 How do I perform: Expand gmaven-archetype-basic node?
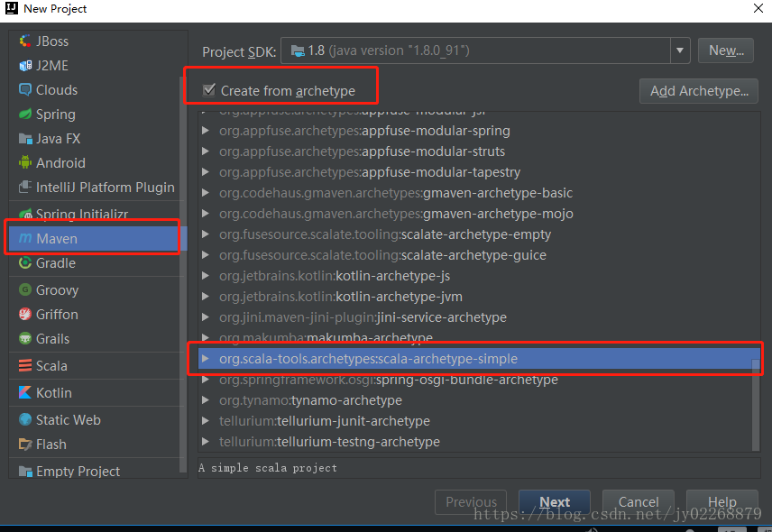tap(206, 192)
